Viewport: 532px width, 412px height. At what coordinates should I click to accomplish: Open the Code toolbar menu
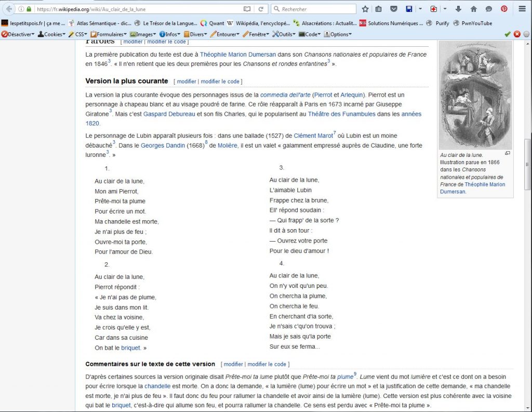click(x=310, y=34)
